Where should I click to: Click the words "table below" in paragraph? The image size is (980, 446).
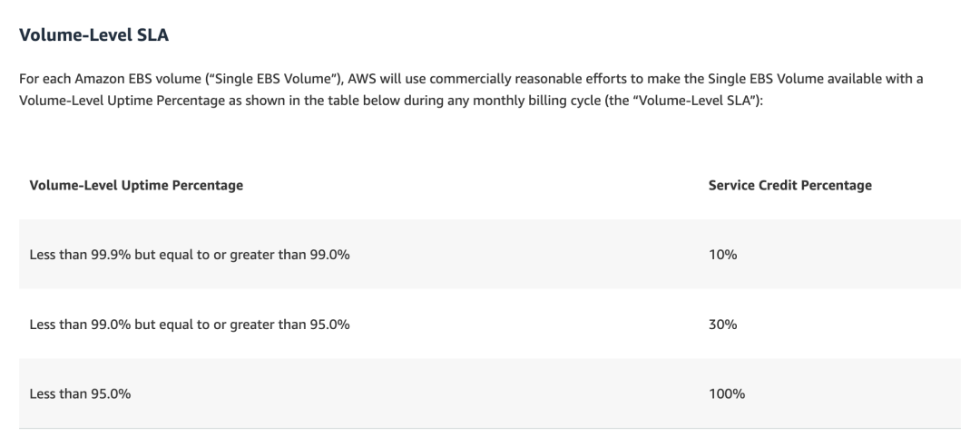click(356, 99)
